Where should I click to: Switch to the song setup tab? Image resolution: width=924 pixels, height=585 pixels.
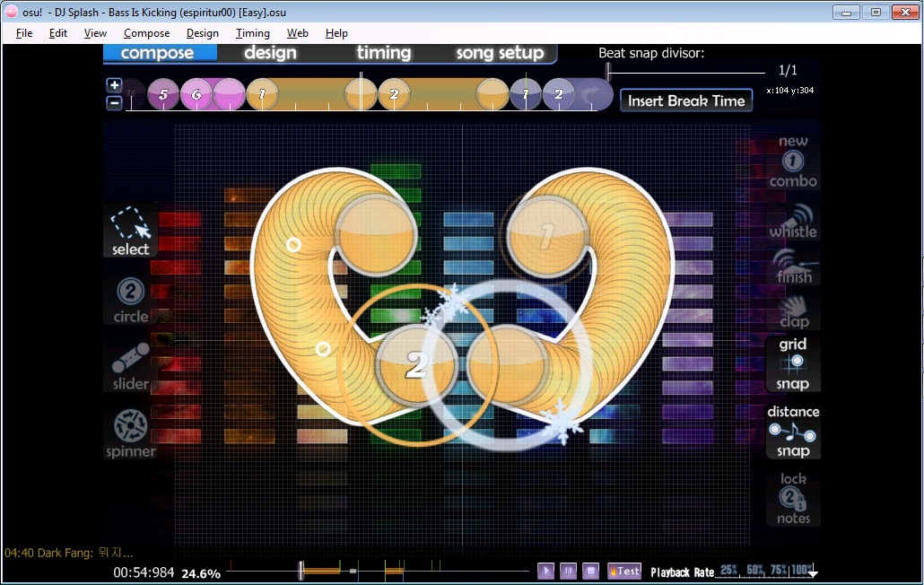click(x=500, y=52)
